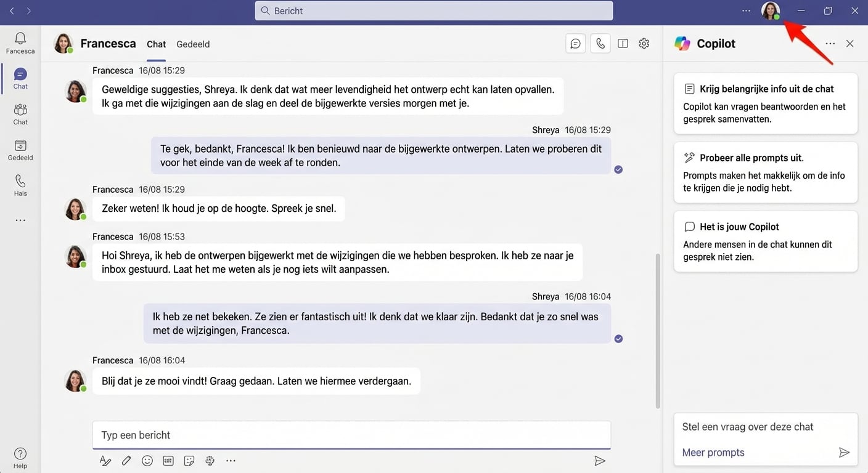Switch to the Gedeeld tab in the chat
This screenshot has width=868, height=473.
coord(193,44)
